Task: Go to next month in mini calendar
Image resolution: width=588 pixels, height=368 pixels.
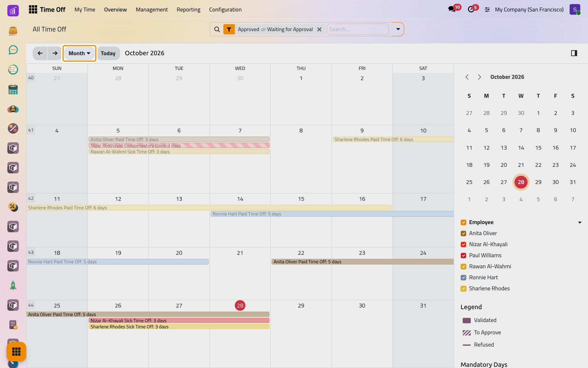Action: click(479, 77)
